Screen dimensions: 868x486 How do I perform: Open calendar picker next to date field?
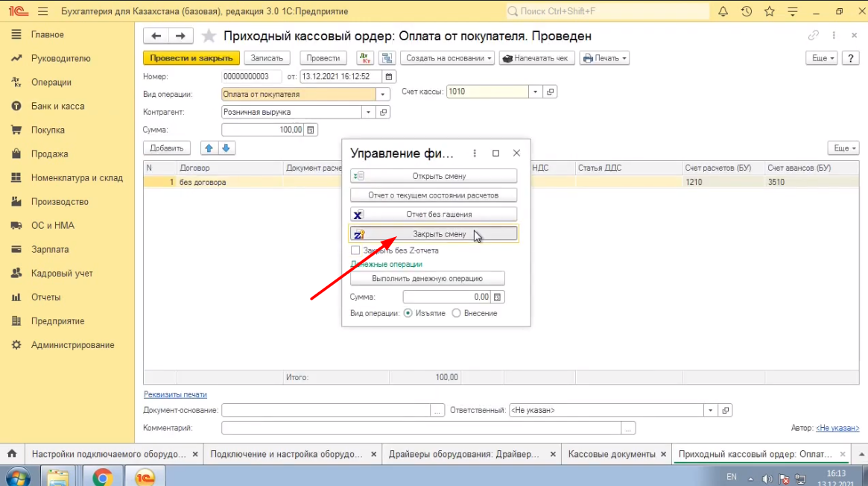click(x=389, y=76)
